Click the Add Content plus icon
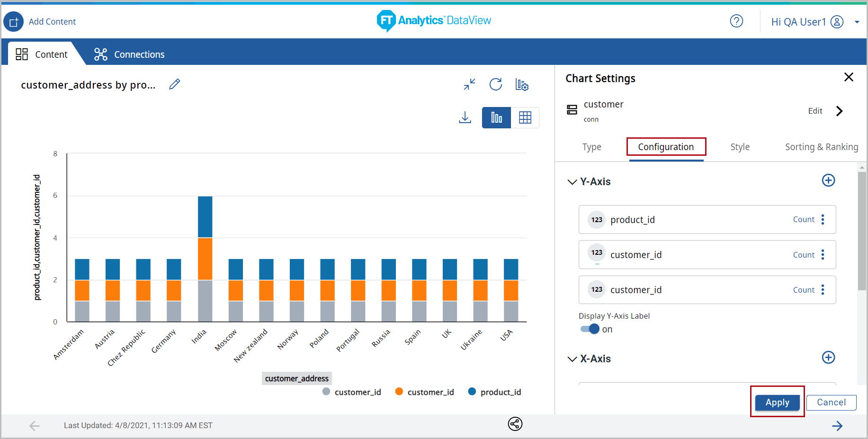 click(x=13, y=22)
